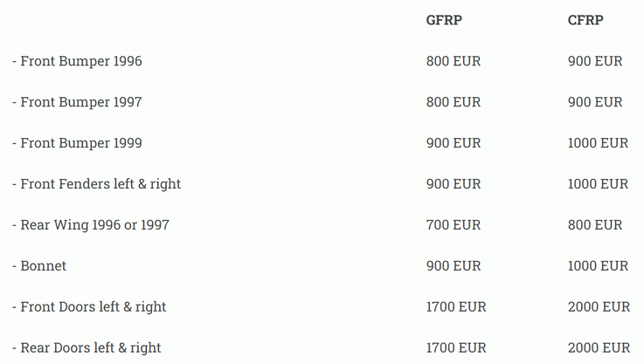Click Front Fenders left & right text

coord(96,184)
